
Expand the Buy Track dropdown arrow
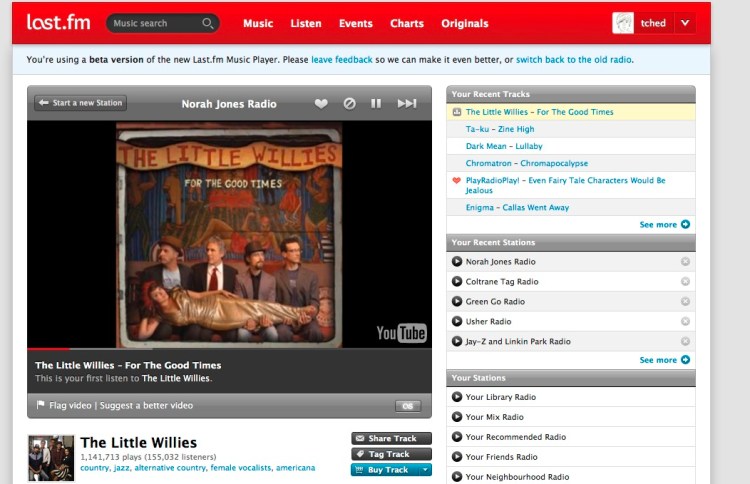pos(425,470)
